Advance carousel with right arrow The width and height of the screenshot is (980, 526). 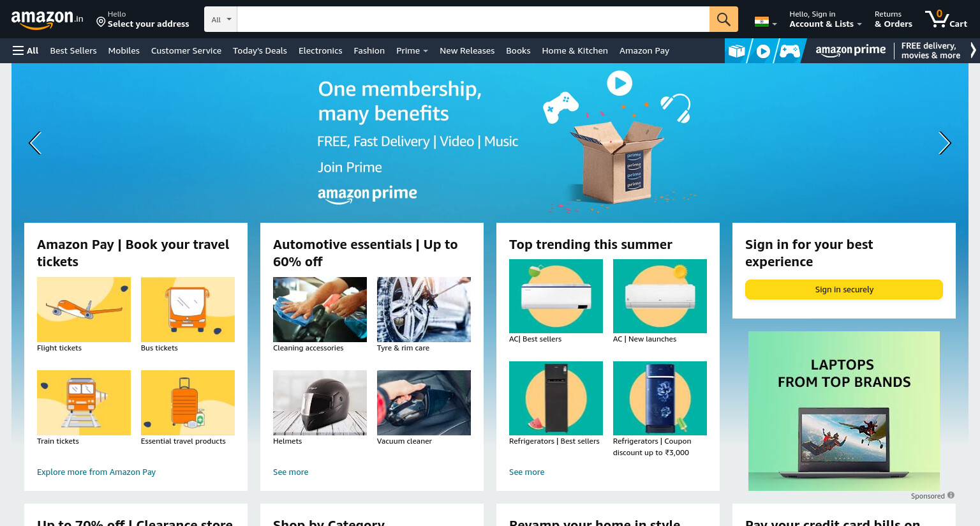pyautogui.click(x=944, y=143)
